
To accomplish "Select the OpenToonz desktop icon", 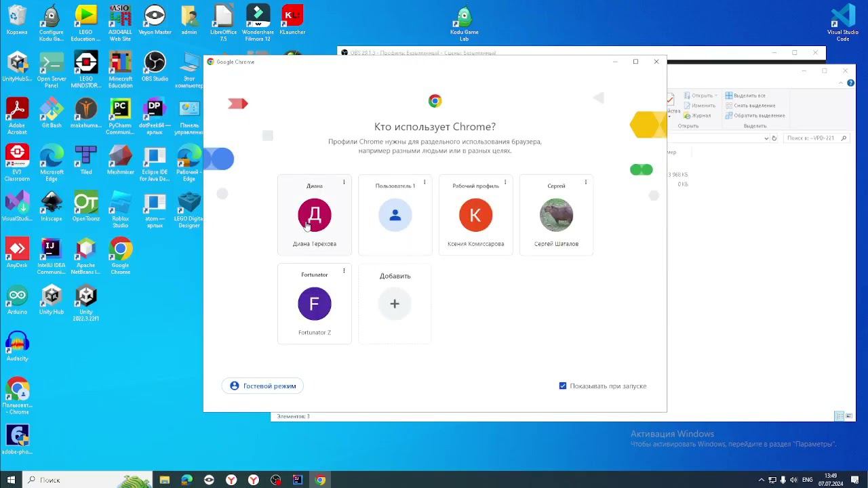I will [86, 208].
